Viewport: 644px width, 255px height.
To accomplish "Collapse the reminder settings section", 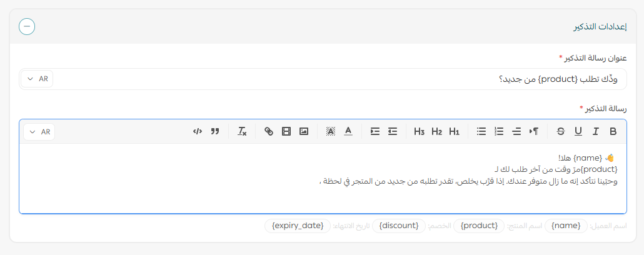I will (27, 27).
